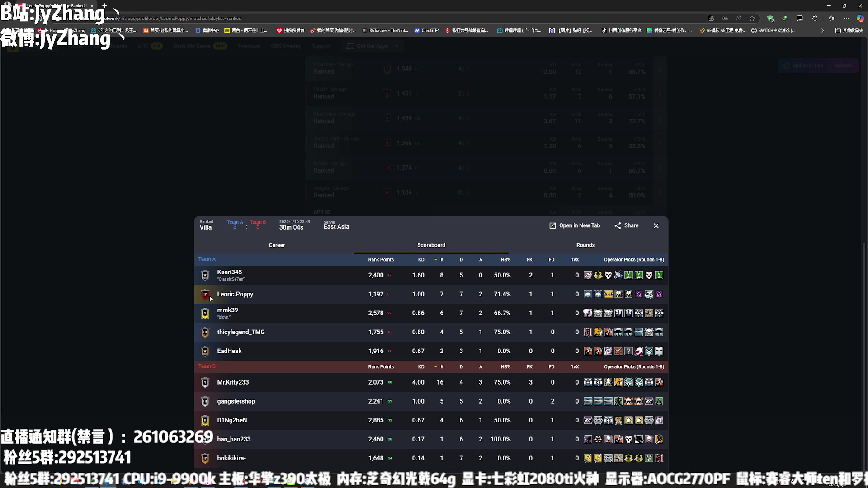This screenshot has height=488, width=868.
Task: Click Kaeri345's 2,400 rank points
Action: pyautogui.click(x=376, y=275)
